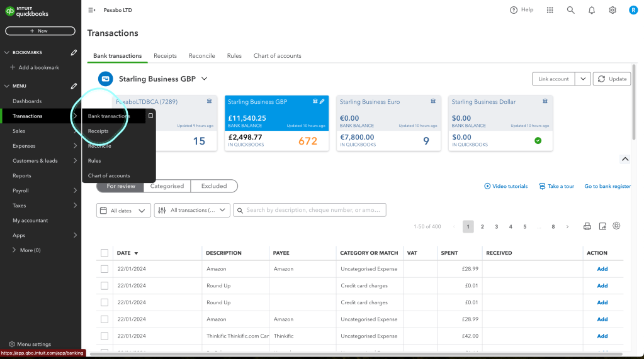Edit bookmarks with pencil icon
Viewport: 644px width, 359px height.
pos(74,53)
